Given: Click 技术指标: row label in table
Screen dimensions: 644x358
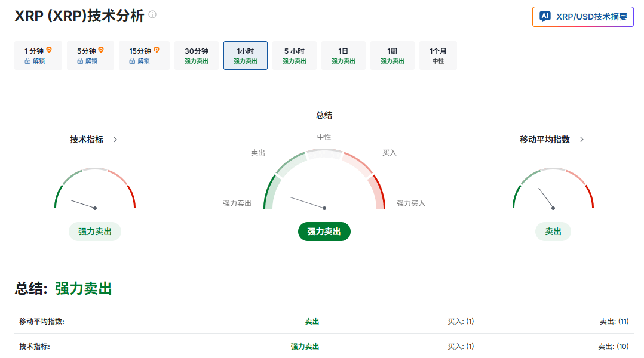Looking at the screenshot, I should point(35,347).
